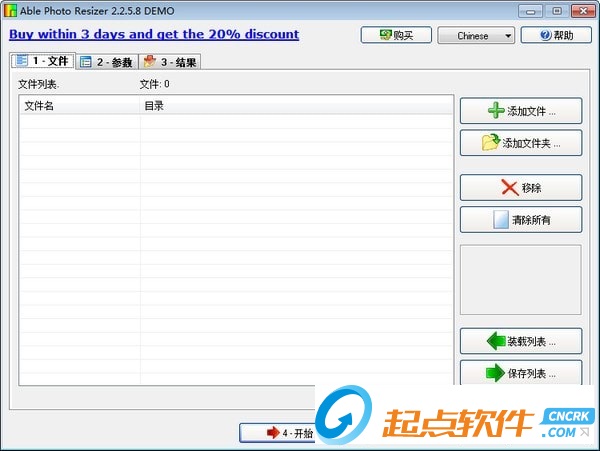Screen dimensions: 600x451
Task: Click the parameters icon on tab 2
Action: tap(86, 62)
